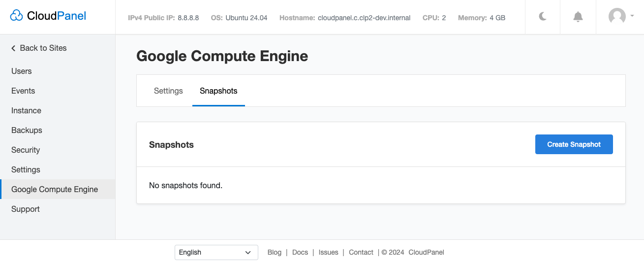Follow the Blog footer link
Screen dimensions: 644x265
[x=275, y=252]
